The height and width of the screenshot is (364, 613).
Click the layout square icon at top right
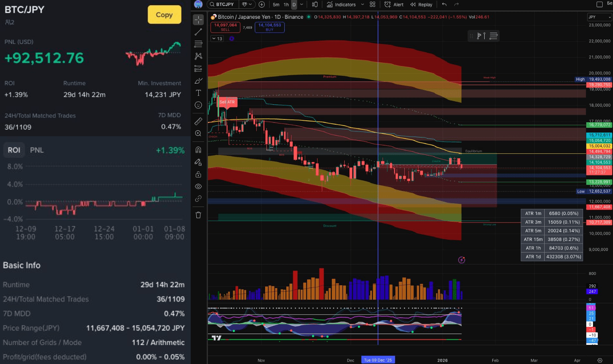[599, 4]
